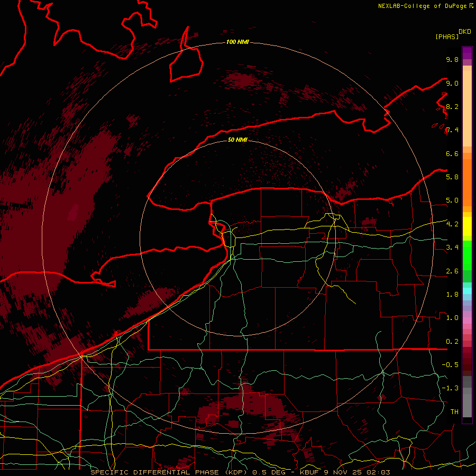476x476 pixels.
Task: Click the 9.8 scale value
Action: [x=452, y=60]
